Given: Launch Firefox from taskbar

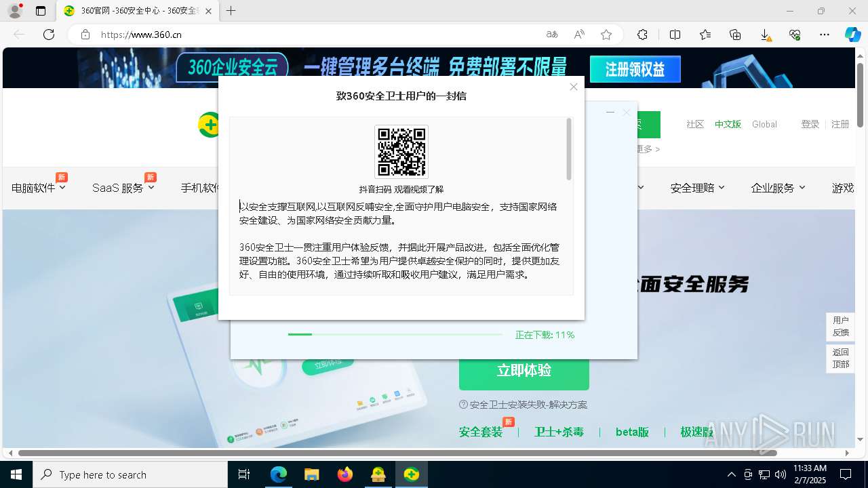Looking at the screenshot, I should click(344, 474).
